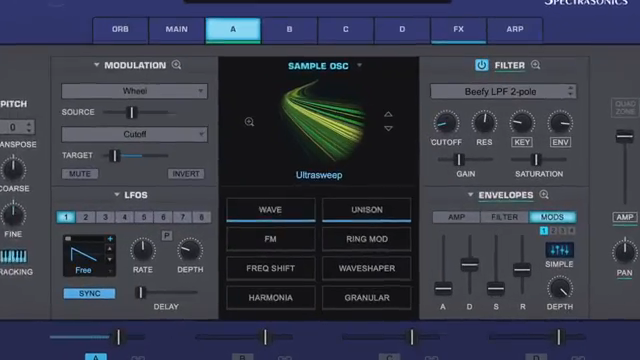Open the GRANULAR page
Image resolution: width=640 pixels, height=360 pixels.
point(367,298)
